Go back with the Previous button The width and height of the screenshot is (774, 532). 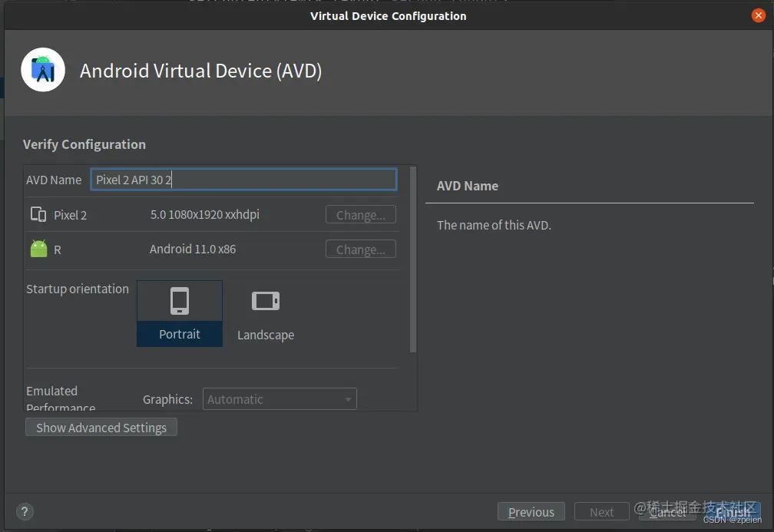[x=531, y=512]
